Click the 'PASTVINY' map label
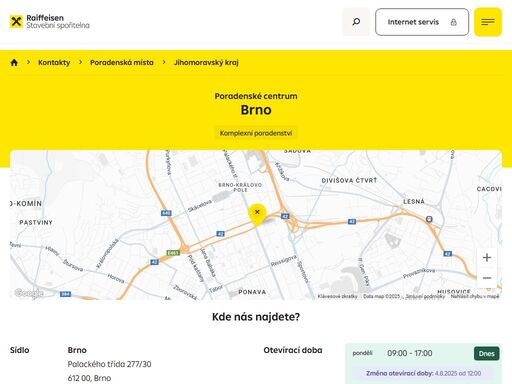Screen dimensions: 512x384 pos(36,222)
